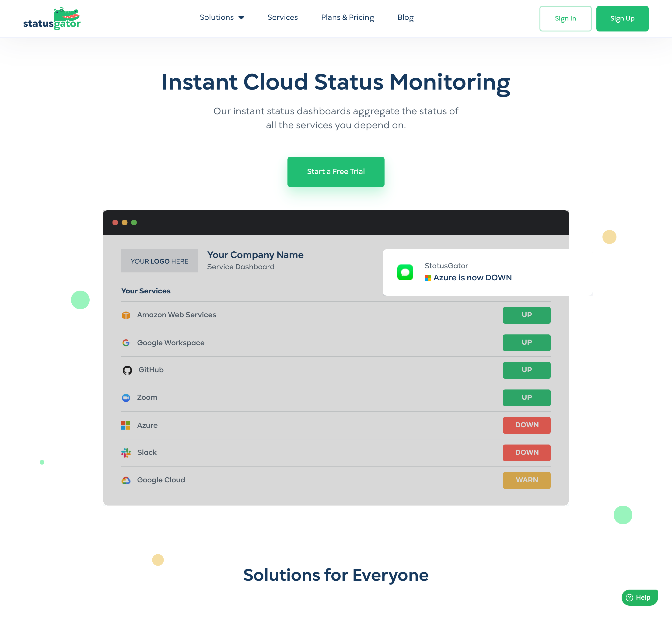The height and width of the screenshot is (622, 672).
Task: Click the Azure four-square icon in services list
Action: click(x=126, y=425)
